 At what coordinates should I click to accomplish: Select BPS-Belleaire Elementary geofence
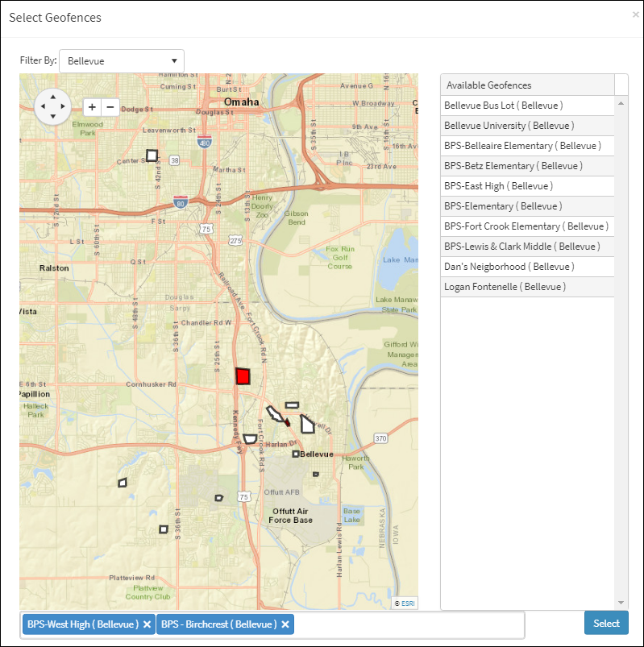[x=527, y=146]
